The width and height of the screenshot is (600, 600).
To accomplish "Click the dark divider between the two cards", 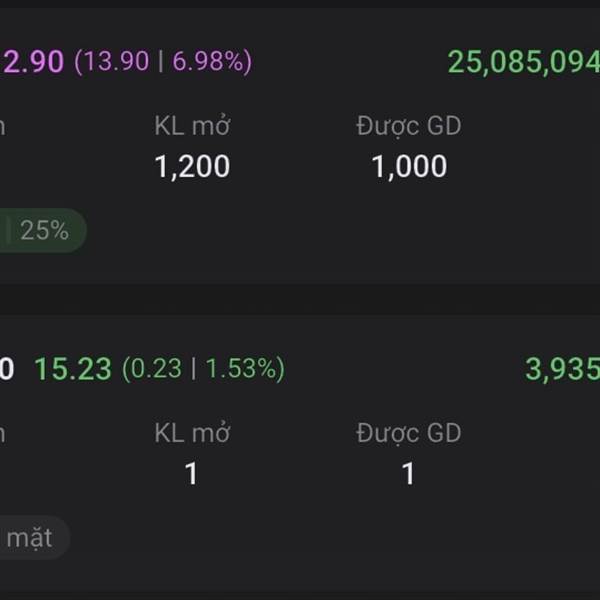I will click(x=300, y=300).
